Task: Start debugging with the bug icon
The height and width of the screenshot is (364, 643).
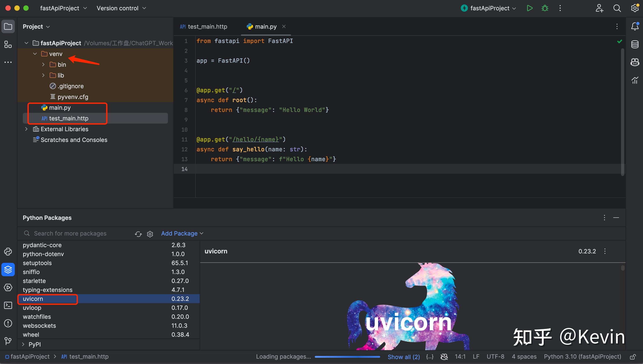Action: tap(545, 8)
